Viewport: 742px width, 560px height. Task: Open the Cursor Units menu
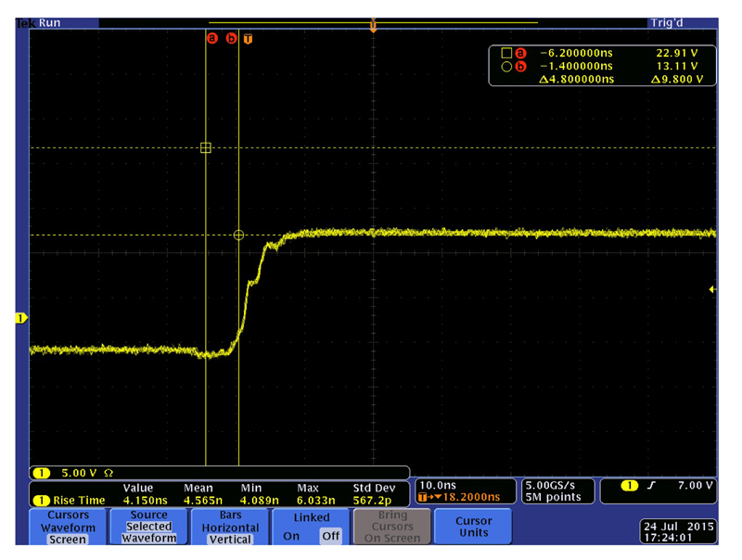point(473,527)
